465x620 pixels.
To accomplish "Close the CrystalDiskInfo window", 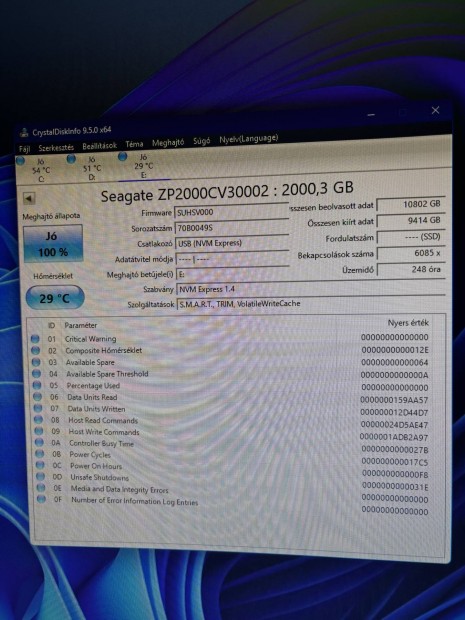I will (435, 110).
